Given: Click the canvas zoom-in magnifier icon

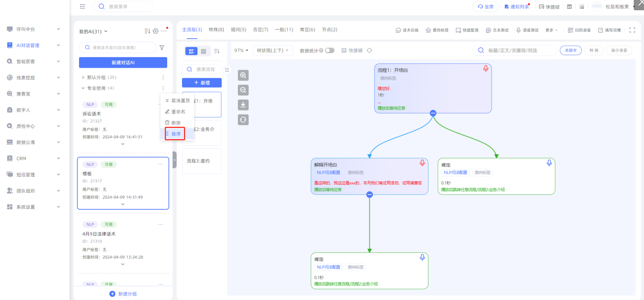Looking at the screenshot, I should [x=243, y=75].
